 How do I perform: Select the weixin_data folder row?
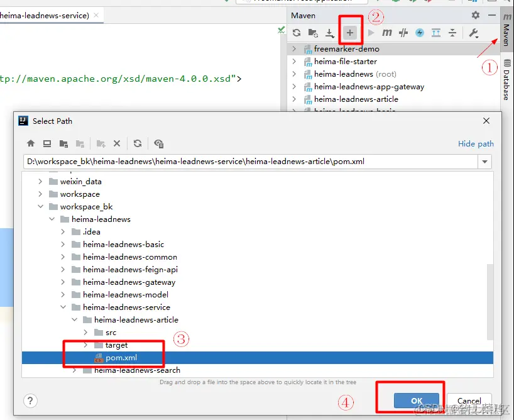[258, 182]
